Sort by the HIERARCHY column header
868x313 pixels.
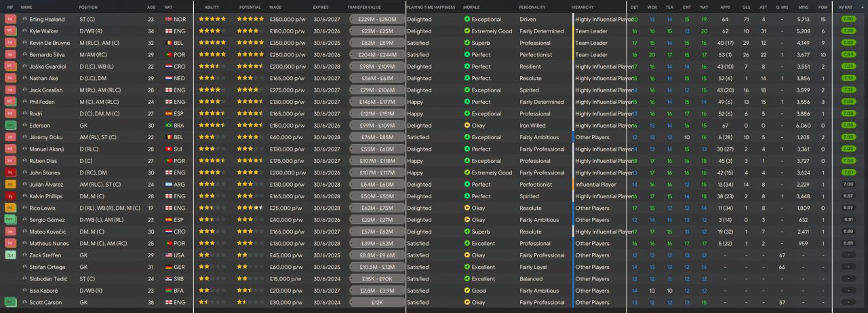[583, 7]
